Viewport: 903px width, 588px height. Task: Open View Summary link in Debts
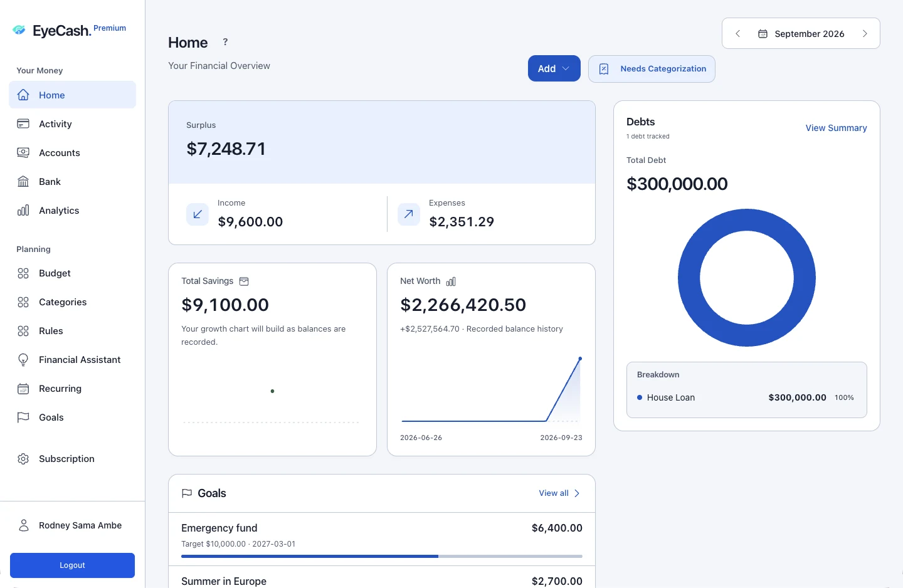(x=836, y=128)
